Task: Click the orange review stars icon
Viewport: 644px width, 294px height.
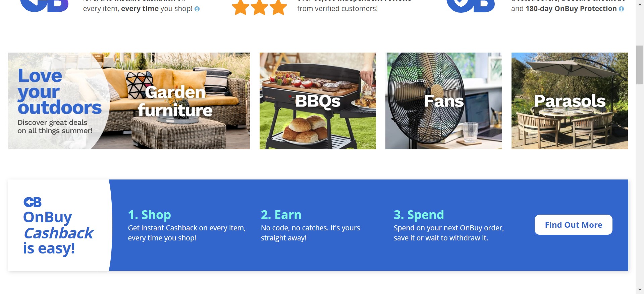Action: coord(259,7)
